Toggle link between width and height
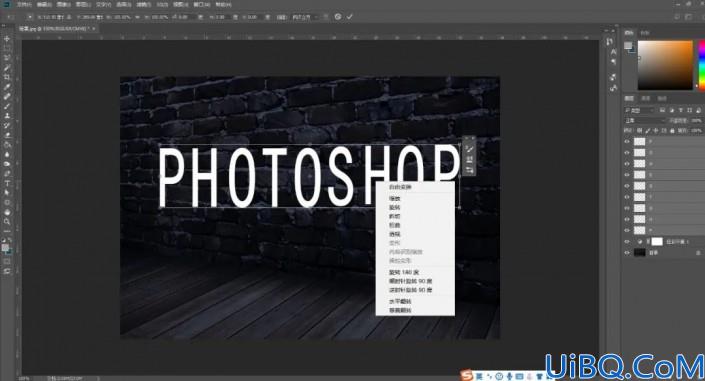The width and height of the screenshot is (705, 381). coord(138,17)
